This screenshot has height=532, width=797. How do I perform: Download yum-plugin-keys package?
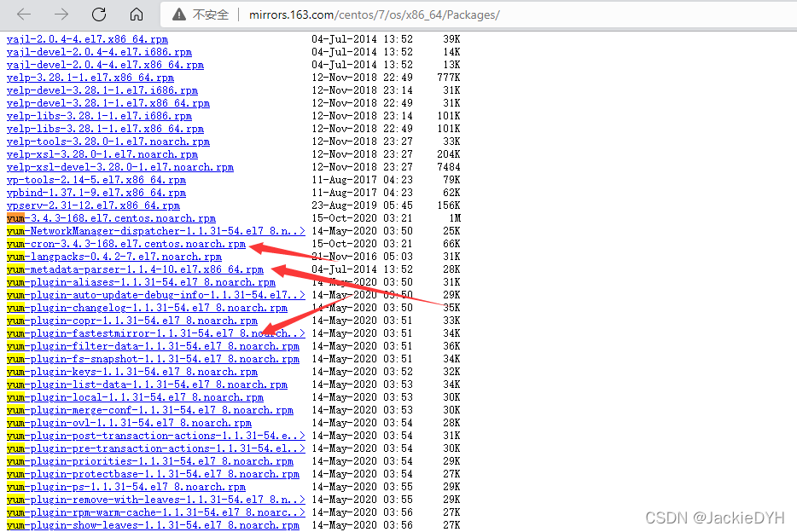(132, 372)
